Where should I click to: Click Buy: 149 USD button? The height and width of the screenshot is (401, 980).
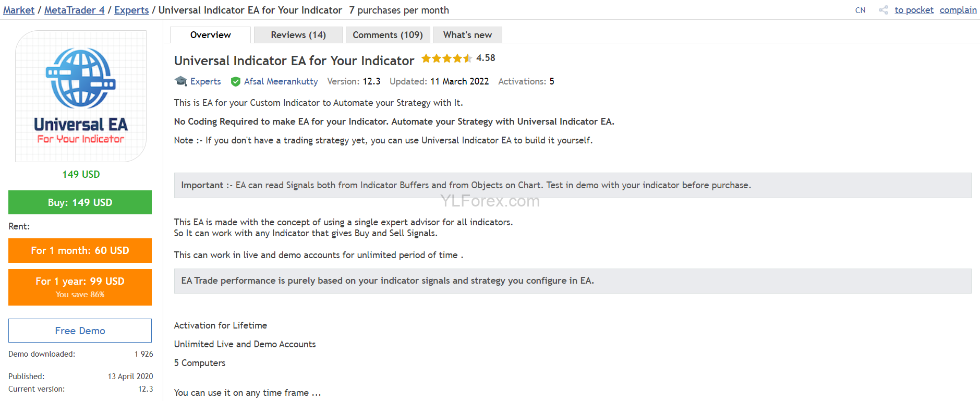(x=80, y=202)
